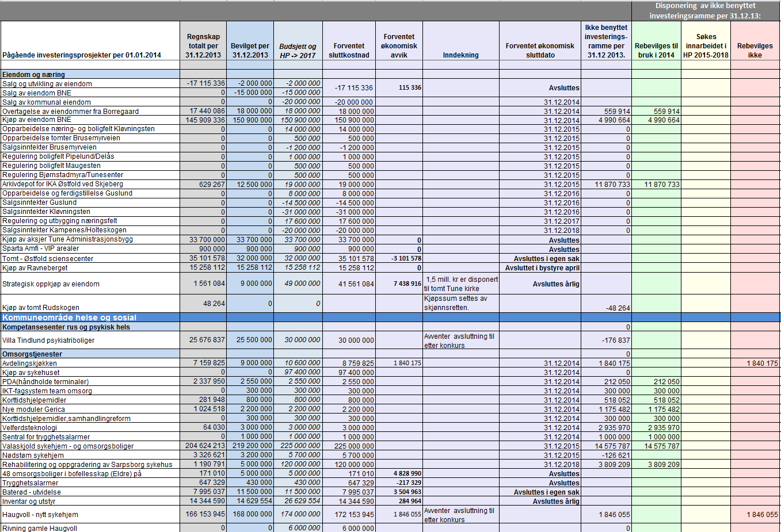781x532 pixels.
Task: Select the 'Omsorgstjenester' subsection header
Action: pos(32,354)
